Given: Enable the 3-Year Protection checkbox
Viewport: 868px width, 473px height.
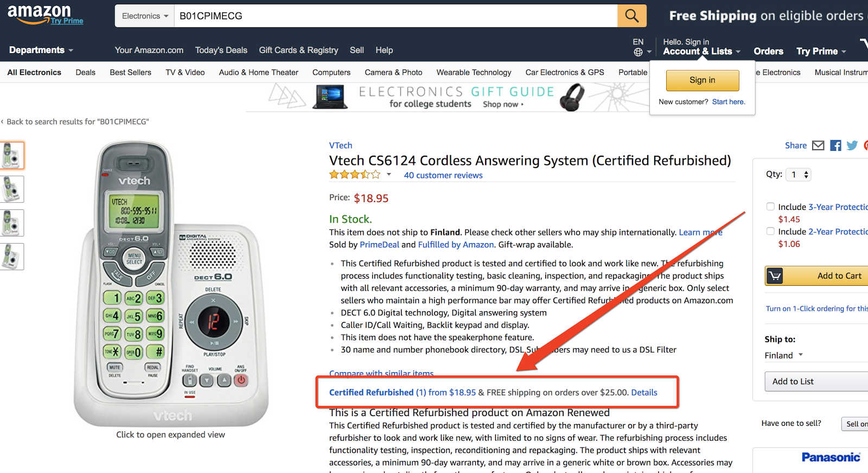Looking at the screenshot, I should pos(770,206).
